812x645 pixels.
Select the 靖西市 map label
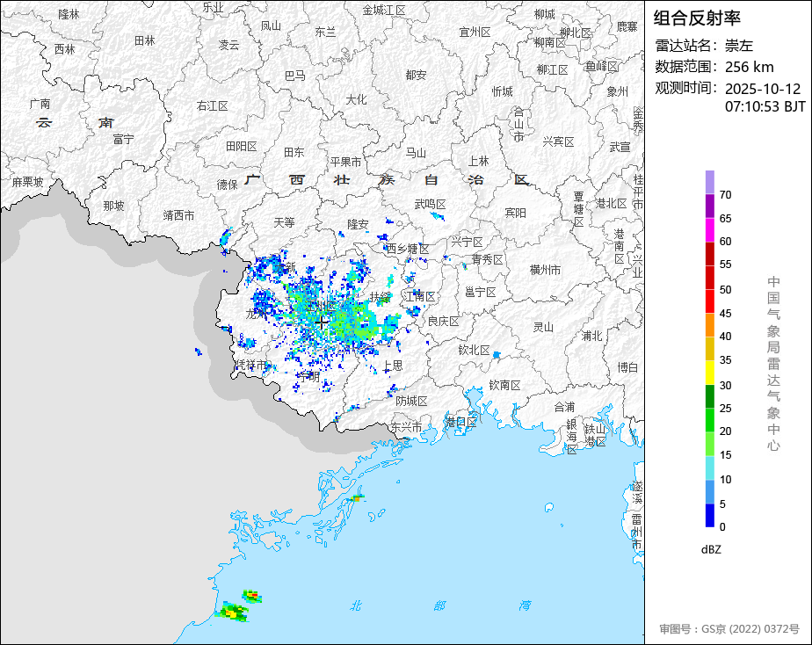click(x=178, y=214)
